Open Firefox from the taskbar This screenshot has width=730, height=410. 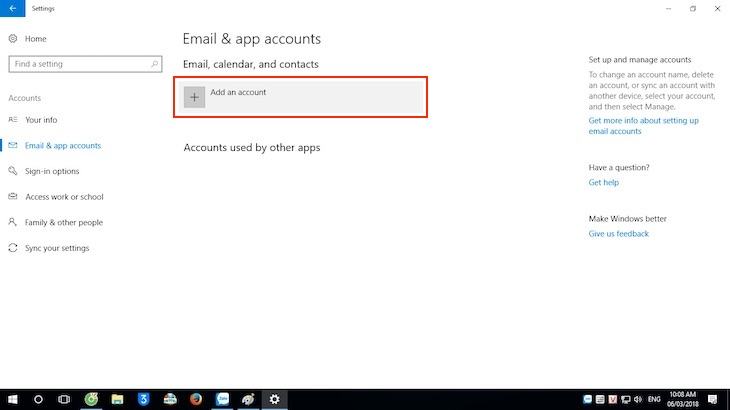pyautogui.click(x=196, y=399)
